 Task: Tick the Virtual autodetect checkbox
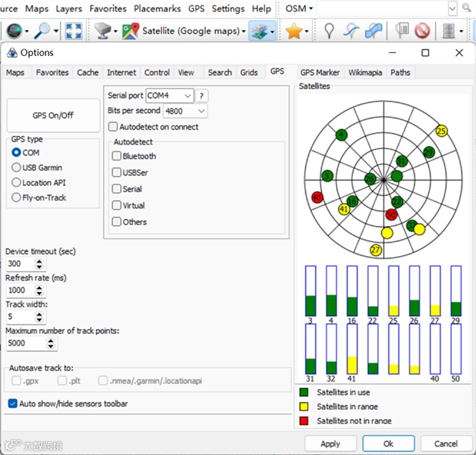(x=117, y=205)
